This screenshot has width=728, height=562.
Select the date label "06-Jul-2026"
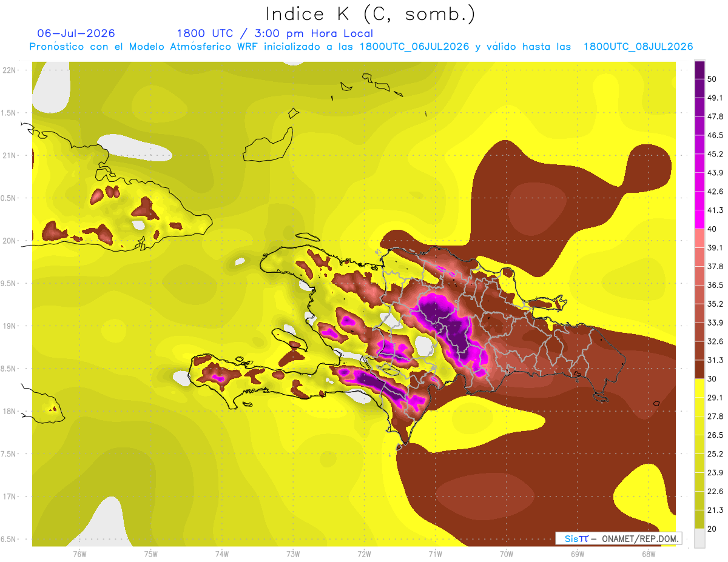[76, 33]
